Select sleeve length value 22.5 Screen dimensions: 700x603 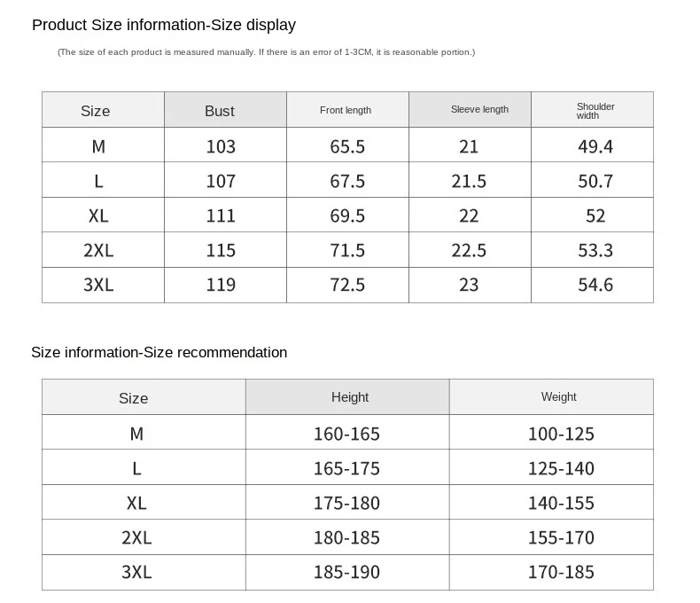[469, 250]
